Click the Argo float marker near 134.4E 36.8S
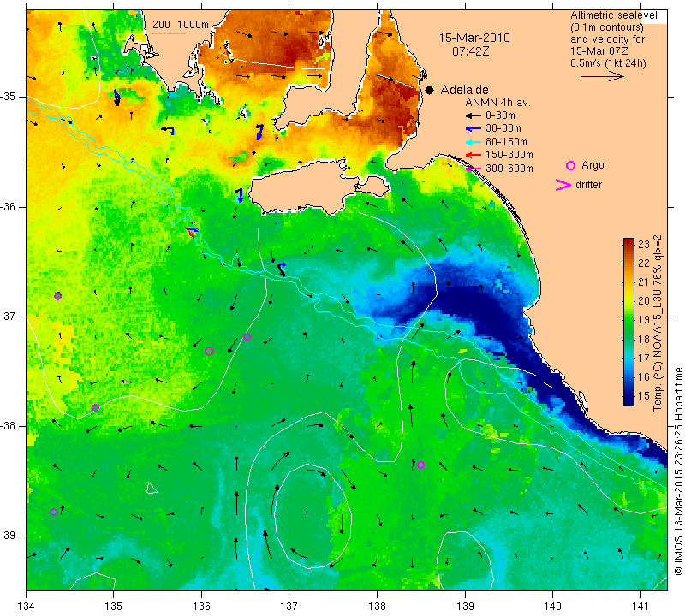Screen dimensions: 685x616 point(57,296)
